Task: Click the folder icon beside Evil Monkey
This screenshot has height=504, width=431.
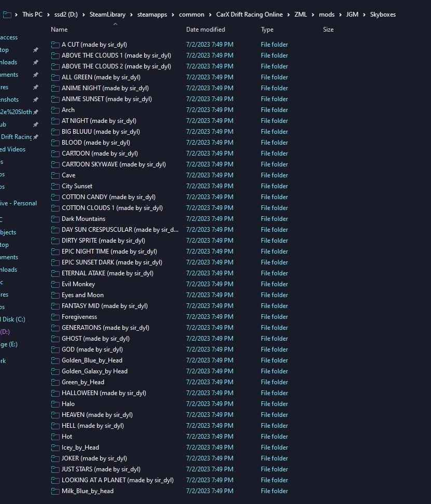Action: pos(55,284)
